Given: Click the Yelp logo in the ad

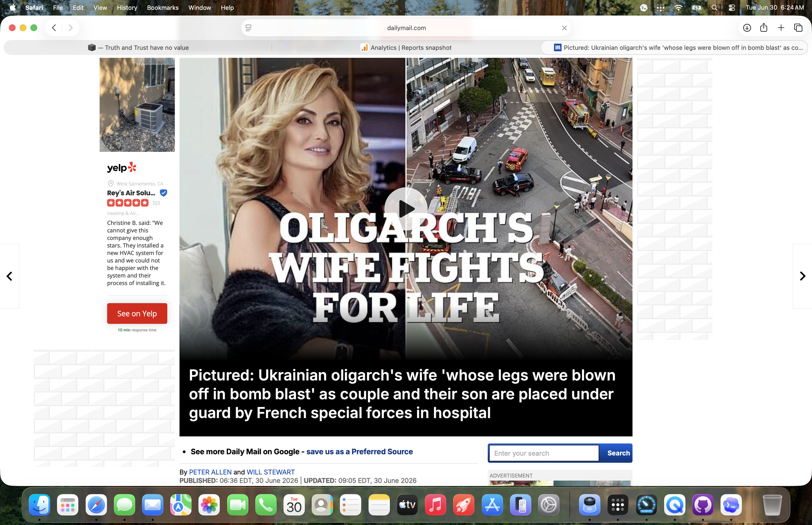Looking at the screenshot, I should coord(122,167).
